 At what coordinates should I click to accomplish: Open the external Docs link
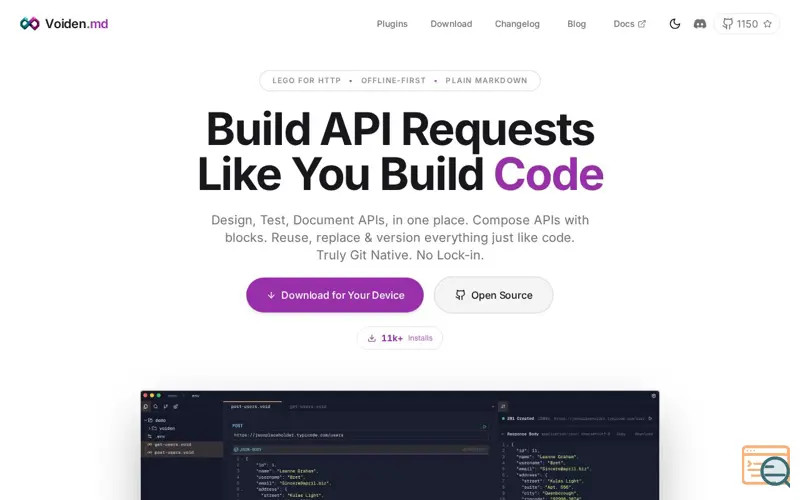point(629,24)
